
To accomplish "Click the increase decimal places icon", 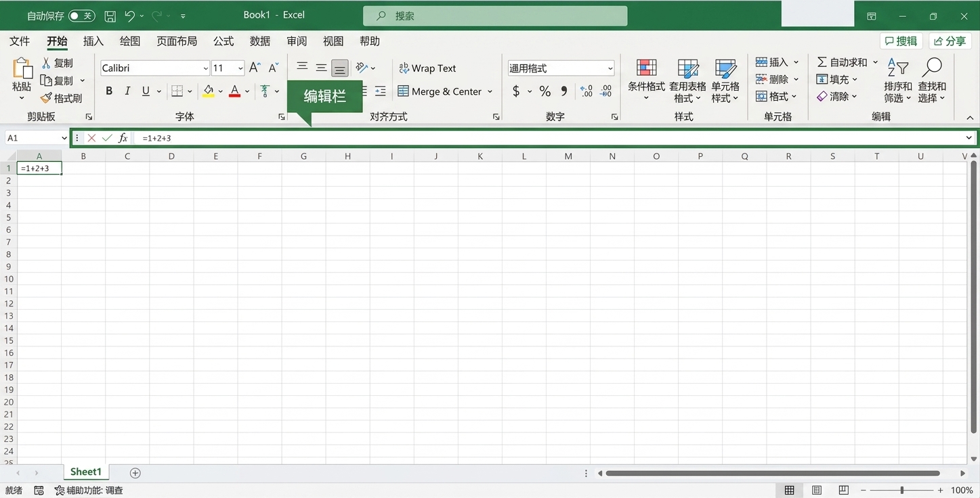I will (587, 91).
